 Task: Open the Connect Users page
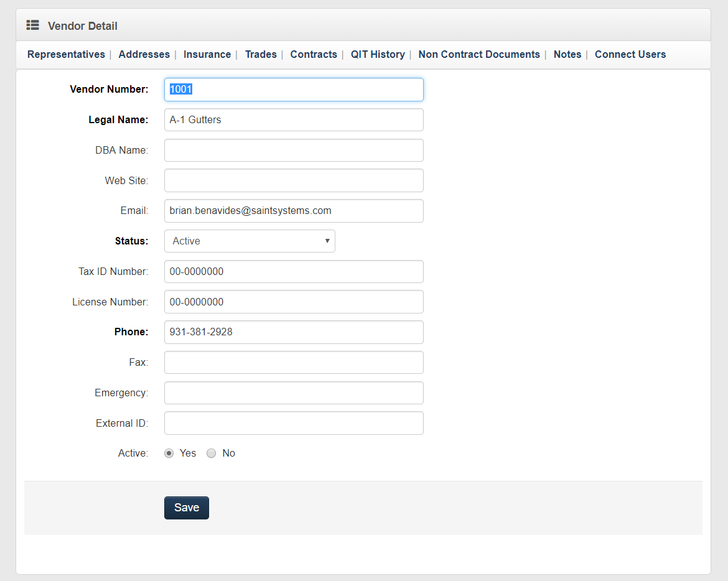(x=630, y=54)
